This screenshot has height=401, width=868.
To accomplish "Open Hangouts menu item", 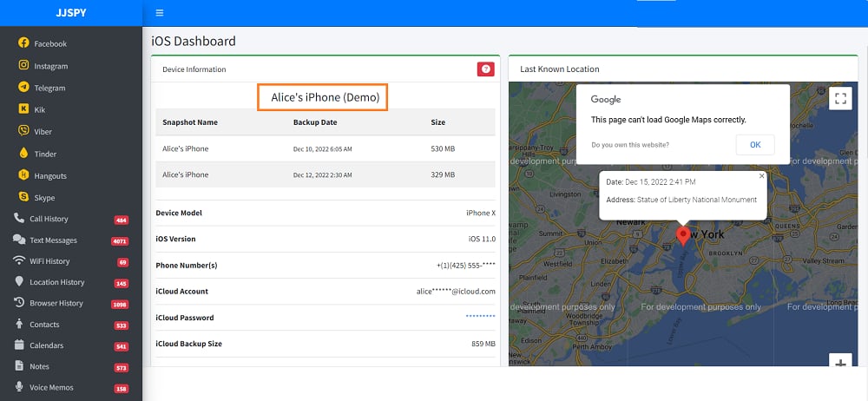I will [50, 176].
